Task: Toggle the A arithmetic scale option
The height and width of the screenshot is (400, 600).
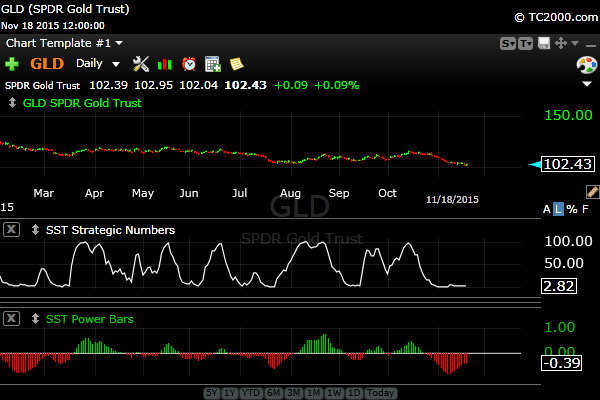Action: coord(547,209)
